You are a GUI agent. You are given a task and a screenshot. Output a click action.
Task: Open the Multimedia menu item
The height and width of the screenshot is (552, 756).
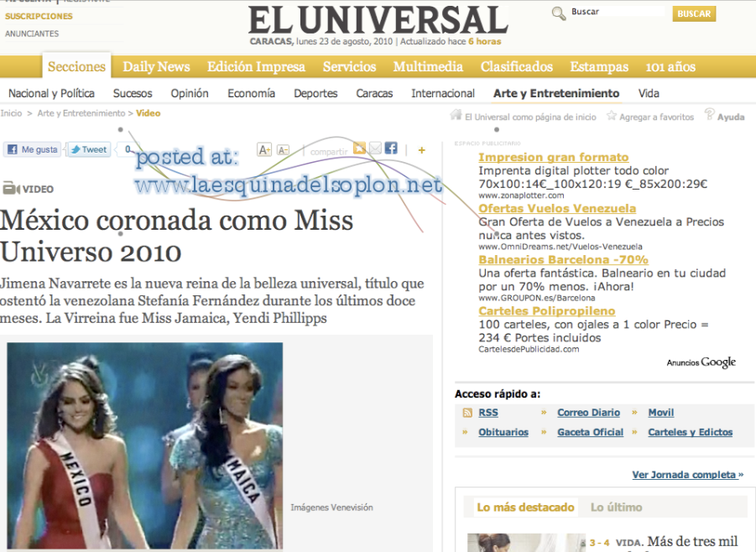(428, 67)
